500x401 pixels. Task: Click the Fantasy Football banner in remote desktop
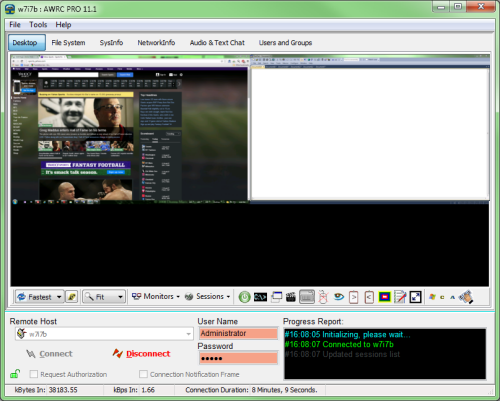[86, 168]
